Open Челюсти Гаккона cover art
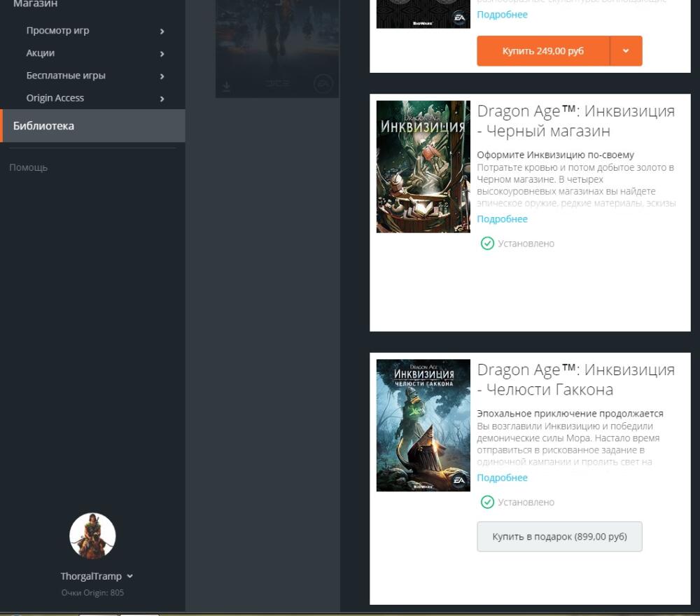Image resolution: width=700 pixels, height=616 pixels. pyautogui.click(x=423, y=426)
